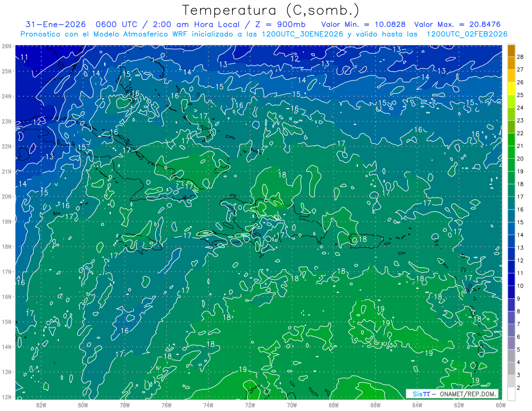The image size is (532, 411).
Task: Select the "Valor Max. = 20.8476" text
Action: (x=457, y=25)
